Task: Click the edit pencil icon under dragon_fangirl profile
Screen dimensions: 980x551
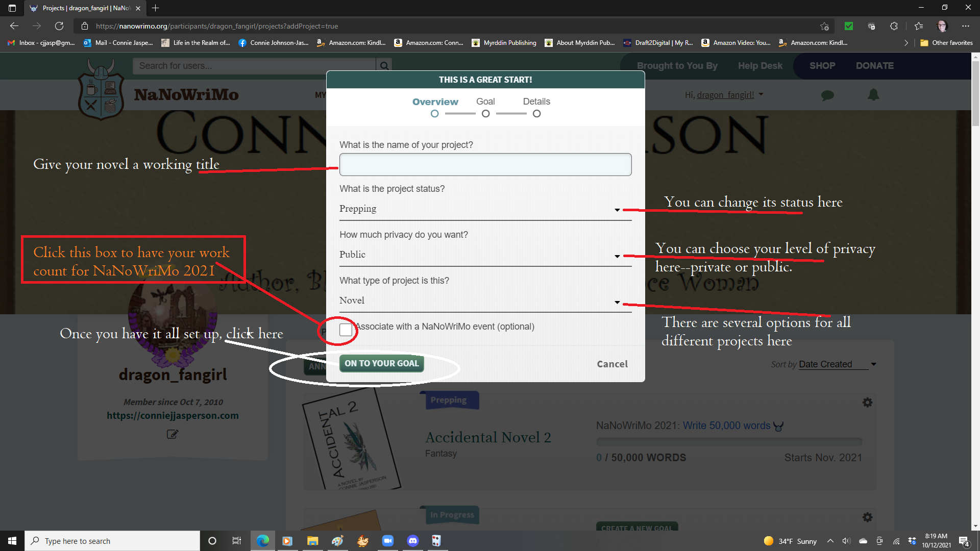Action: coord(173,434)
